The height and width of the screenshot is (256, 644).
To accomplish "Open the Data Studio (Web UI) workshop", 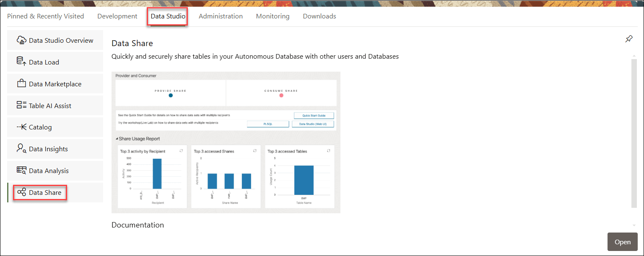I will 313,124.
